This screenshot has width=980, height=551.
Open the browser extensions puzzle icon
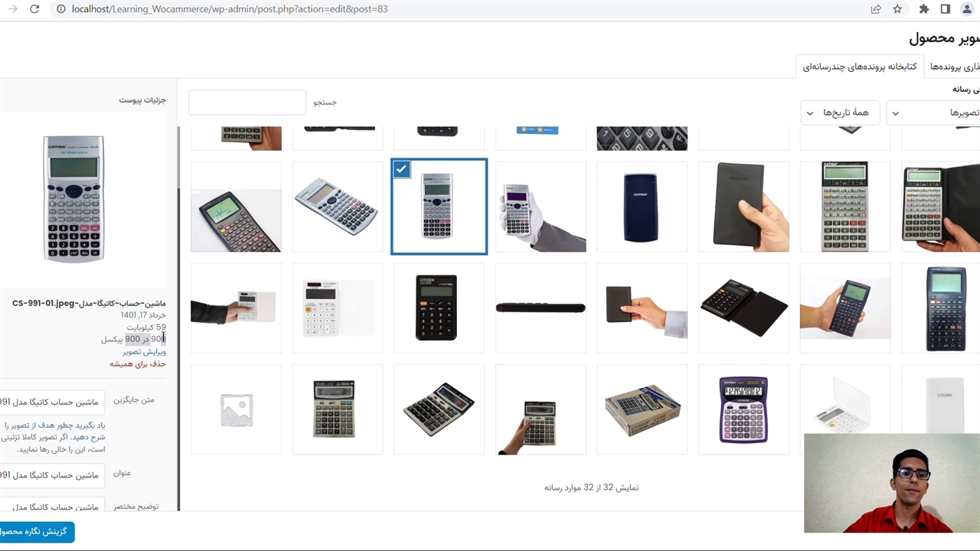[x=924, y=9]
